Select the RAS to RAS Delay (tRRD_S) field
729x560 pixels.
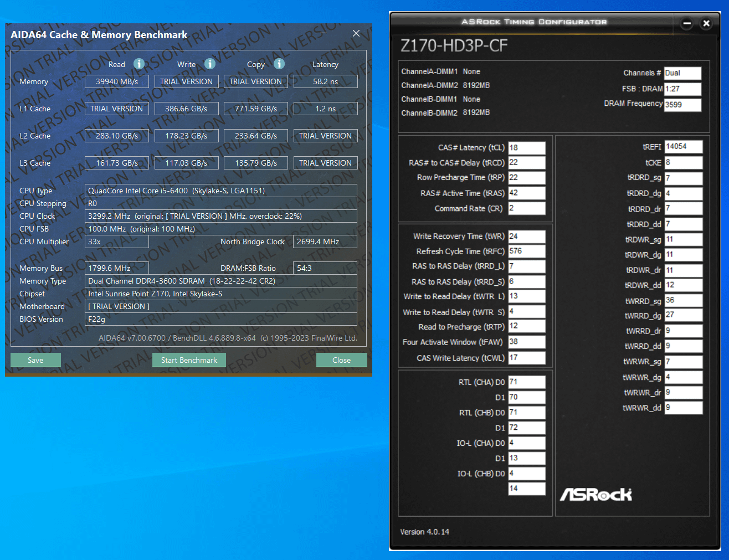point(527,282)
